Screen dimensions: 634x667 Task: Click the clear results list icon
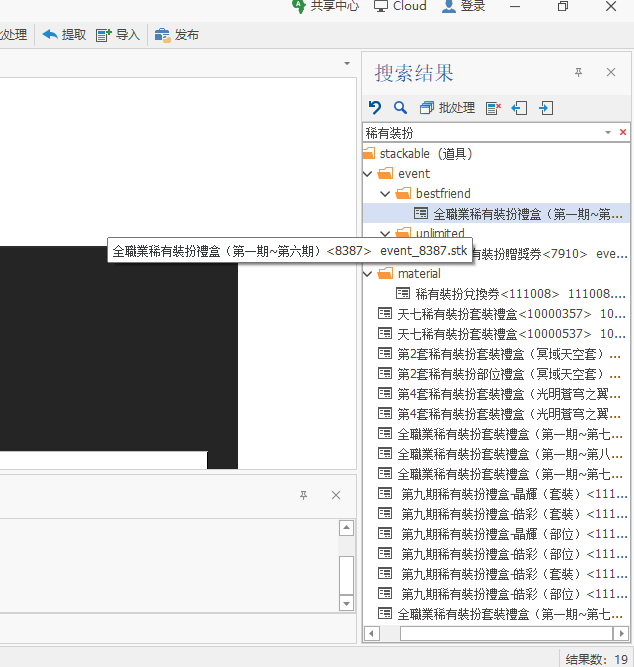[x=493, y=108]
